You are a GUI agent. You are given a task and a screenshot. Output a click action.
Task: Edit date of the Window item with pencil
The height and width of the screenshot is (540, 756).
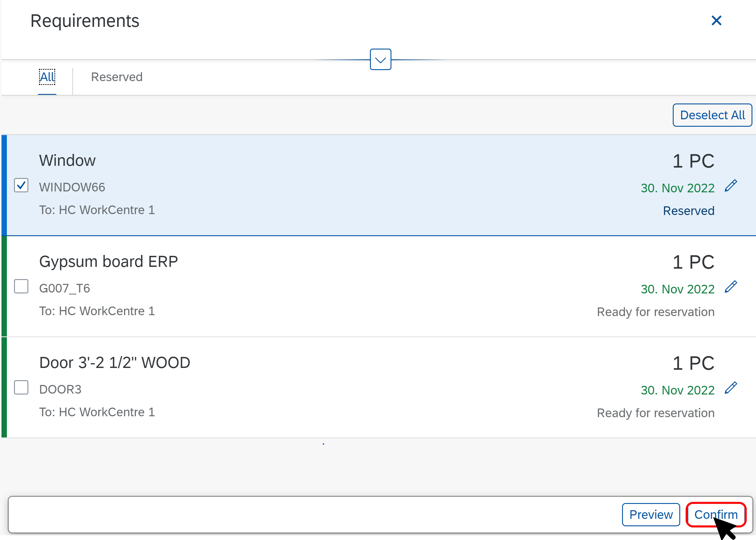tap(731, 185)
